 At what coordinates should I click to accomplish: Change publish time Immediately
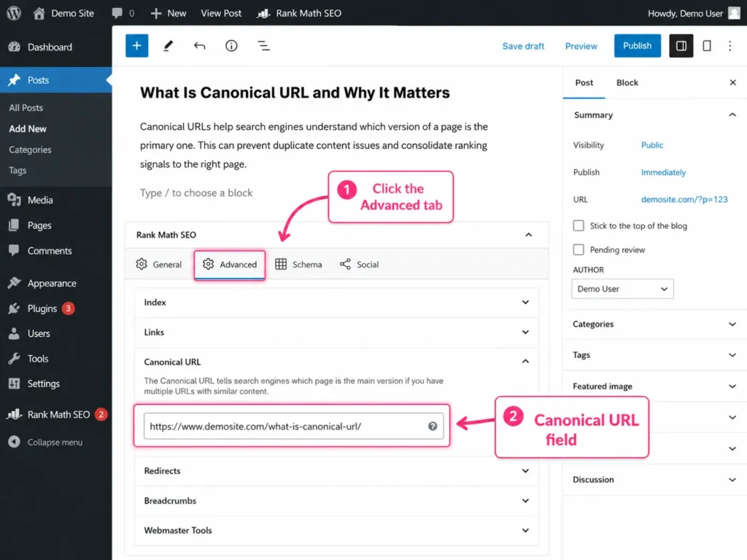663,172
